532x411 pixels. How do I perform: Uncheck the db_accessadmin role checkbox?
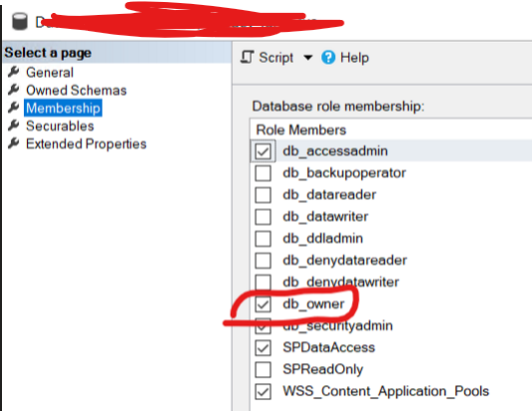(263, 151)
